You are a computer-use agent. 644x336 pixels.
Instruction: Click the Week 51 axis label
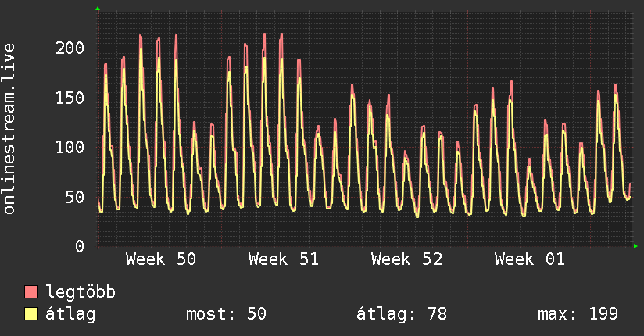(x=284, y=259)
